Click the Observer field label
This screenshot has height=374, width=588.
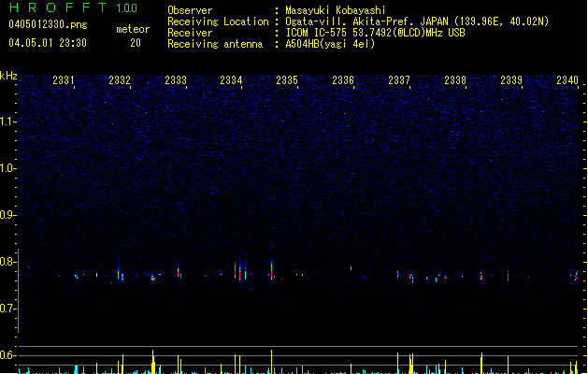pyautogui.click(x=190, y=10)
